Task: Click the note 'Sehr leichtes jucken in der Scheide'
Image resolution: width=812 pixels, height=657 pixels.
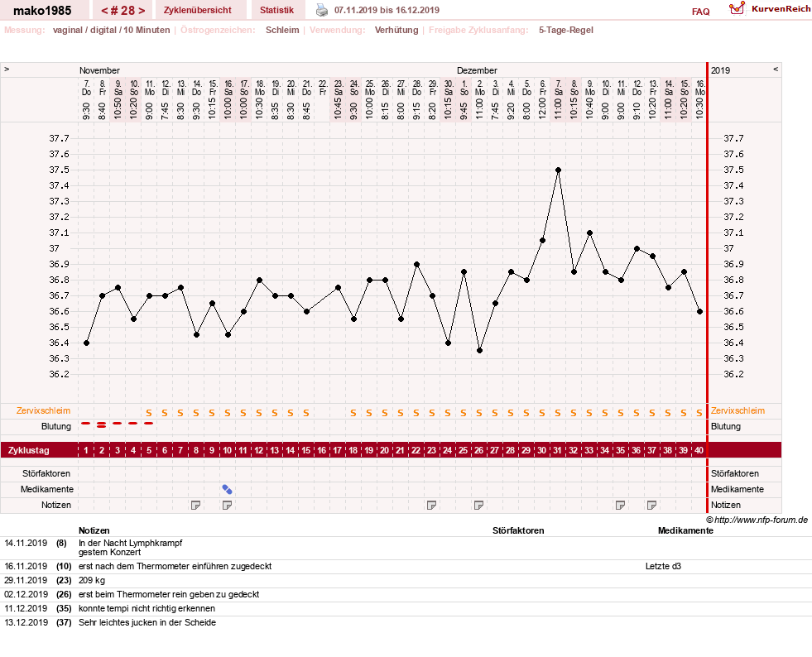Action: coord(147,622)
